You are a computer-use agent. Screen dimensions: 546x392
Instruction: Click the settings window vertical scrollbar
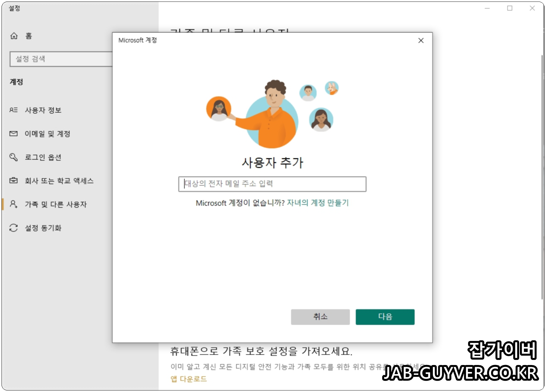[542, 177]
